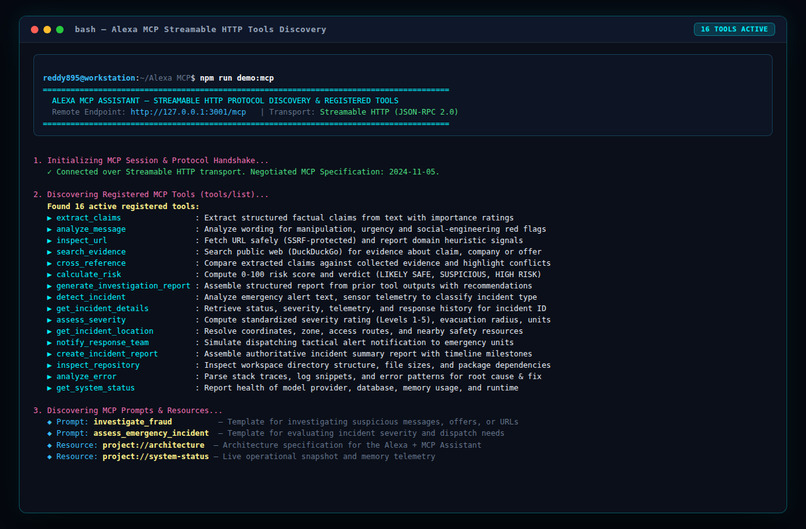Click the arrow bullet beside inspect_repository

pos(49,365)
